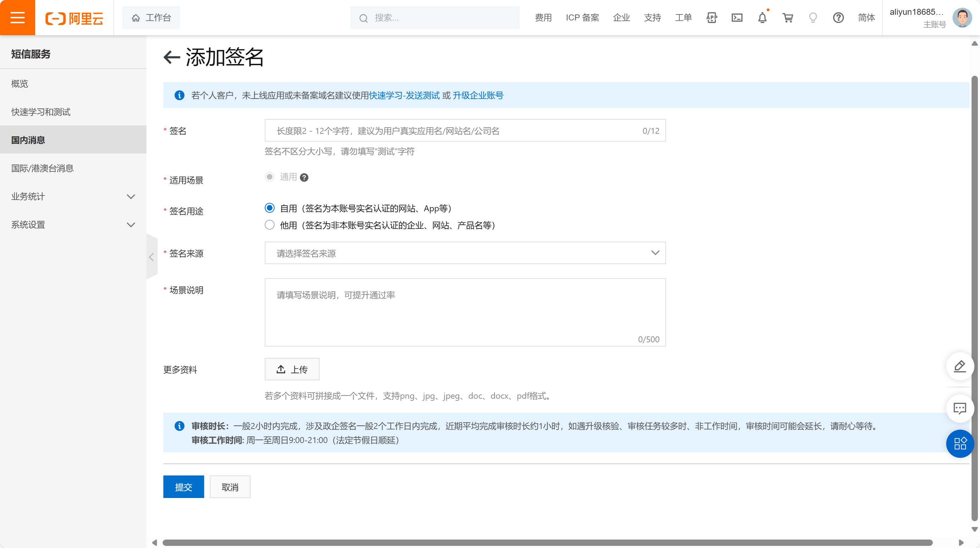Click the info icon in the top blue notice
980x548 pixels.
(179, 95)
